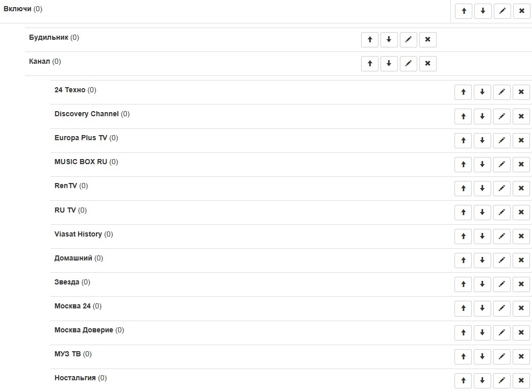
Task: Edit the Включи entry
Action: click(x=502, y=11)
